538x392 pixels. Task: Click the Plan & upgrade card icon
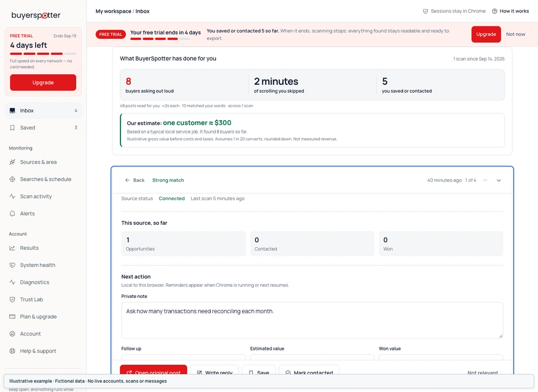click(12, 317)
